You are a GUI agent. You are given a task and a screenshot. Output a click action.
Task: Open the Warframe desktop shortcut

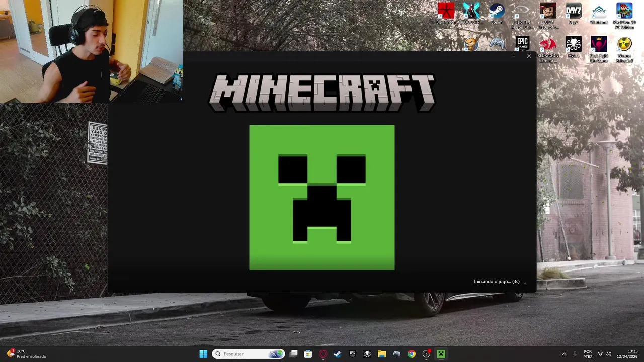599,14
